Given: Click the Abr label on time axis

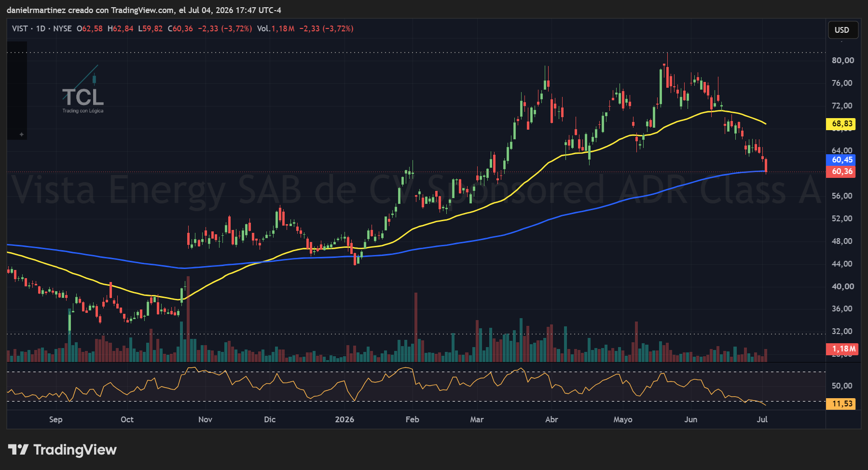Looking at the screenshot, I should [551, 419].
